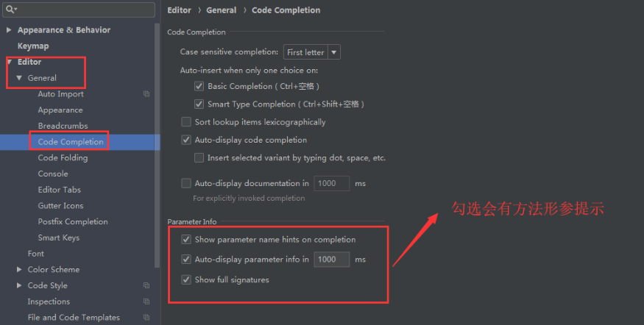Select Editor Tabs settings item
Viewport: 644px width, 325px height.
[59, 190]
